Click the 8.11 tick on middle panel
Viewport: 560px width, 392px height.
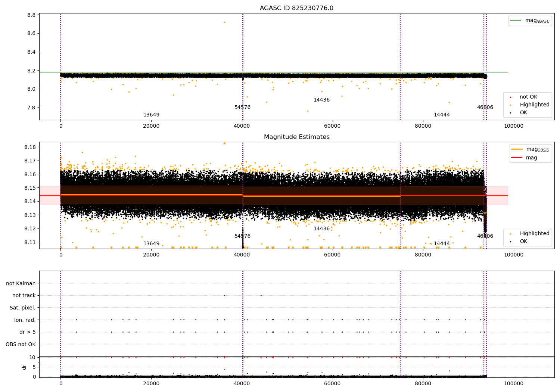(x=30, y=242)
